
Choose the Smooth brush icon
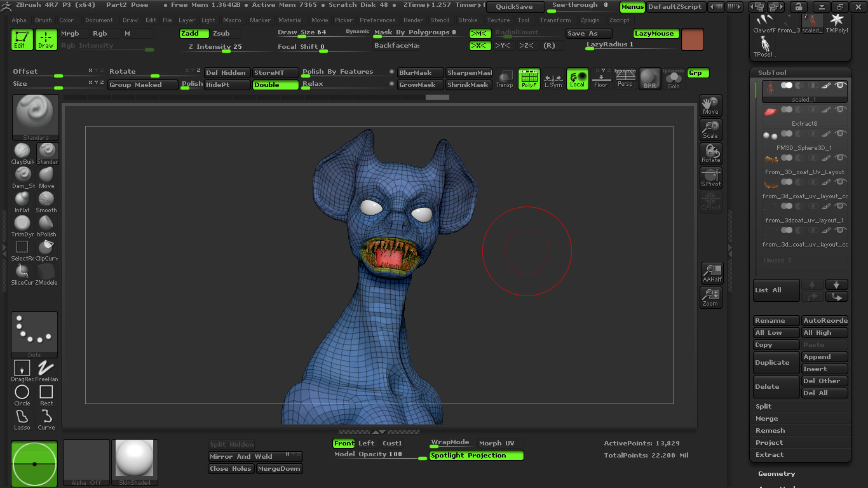click(x=46, y=201)
